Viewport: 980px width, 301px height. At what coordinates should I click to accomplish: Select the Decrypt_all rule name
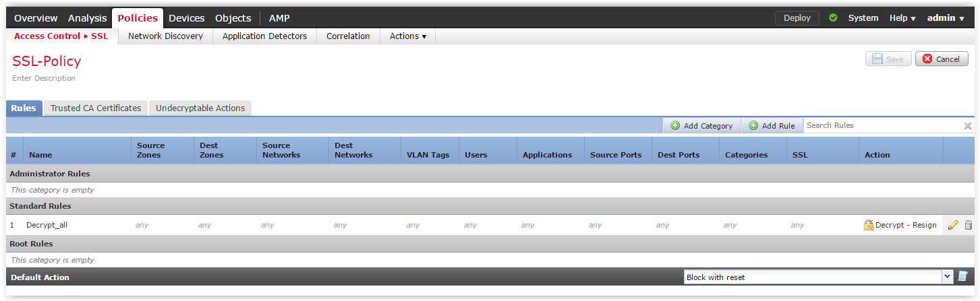[47, 225]
